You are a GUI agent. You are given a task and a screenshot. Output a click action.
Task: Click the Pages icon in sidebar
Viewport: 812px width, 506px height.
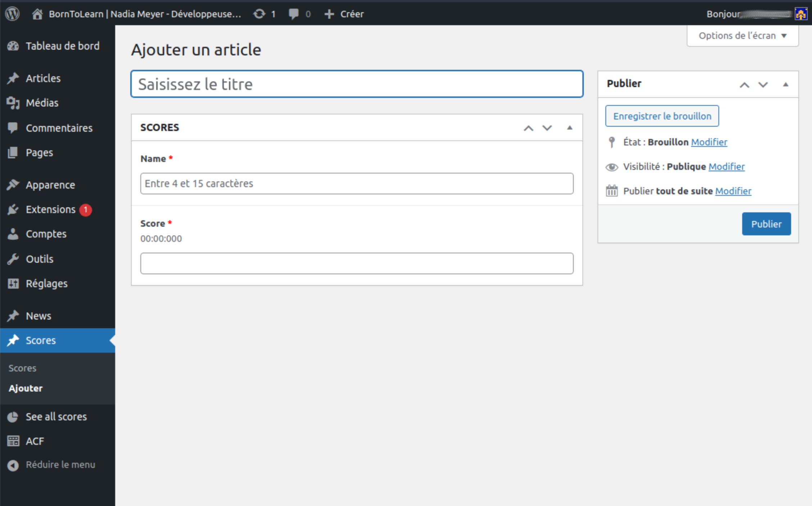13,153
